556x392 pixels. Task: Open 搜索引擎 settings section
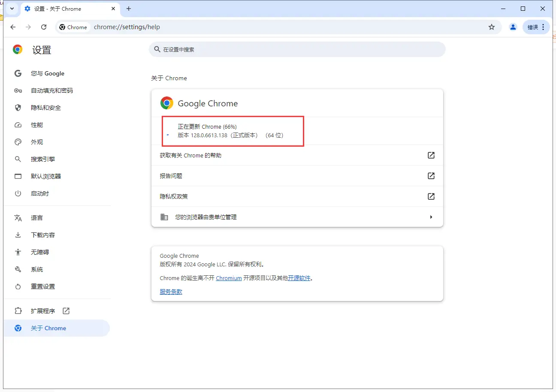(57, 159)
